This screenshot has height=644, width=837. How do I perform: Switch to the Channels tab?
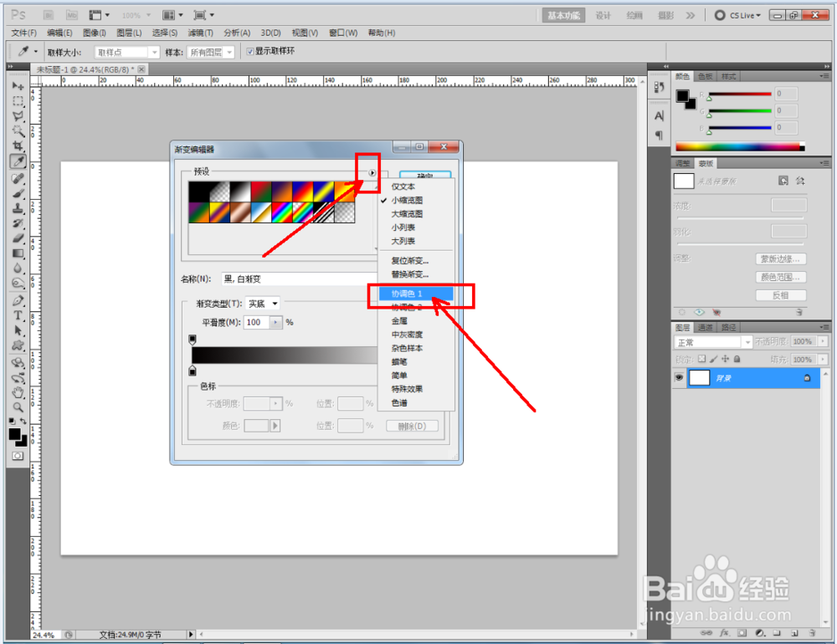click(x=705, y=328)
